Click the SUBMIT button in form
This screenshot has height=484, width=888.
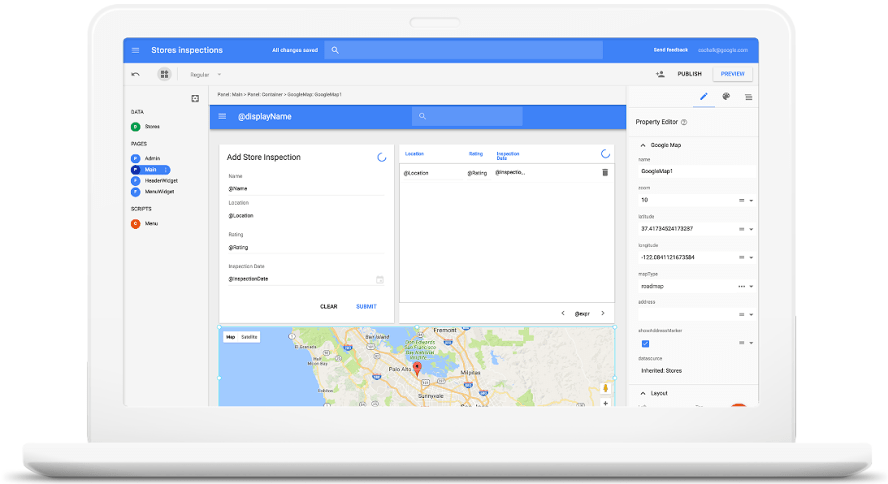(x=366, y=307)
